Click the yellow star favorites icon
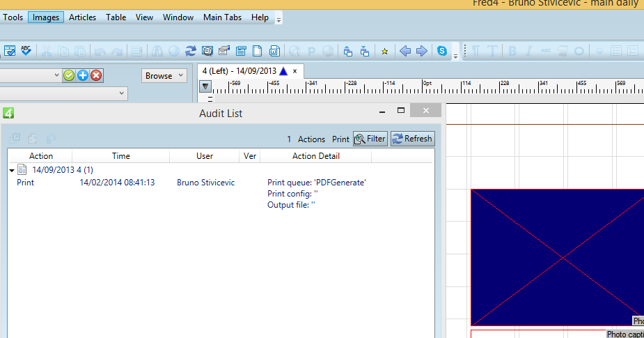 (x=384, y=52)
